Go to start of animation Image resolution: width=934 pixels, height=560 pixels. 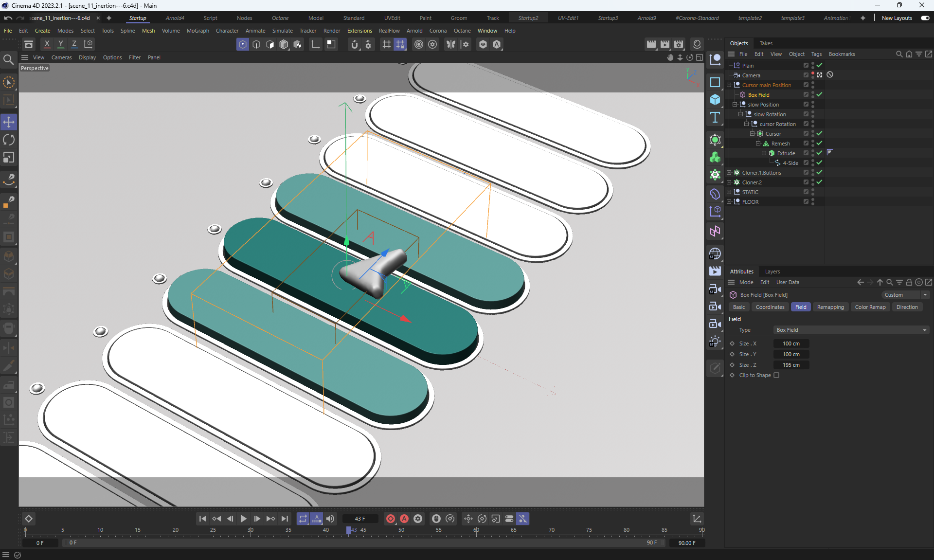coord(202,519)
